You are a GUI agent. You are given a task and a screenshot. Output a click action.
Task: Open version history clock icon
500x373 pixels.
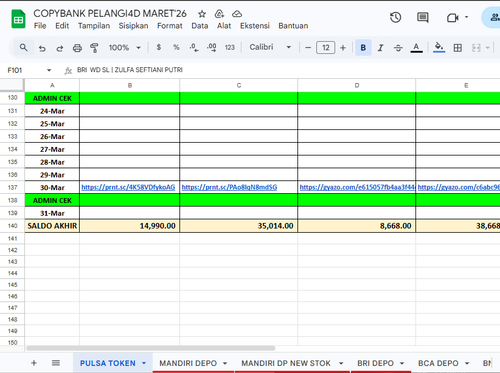(x=395, y=17)
